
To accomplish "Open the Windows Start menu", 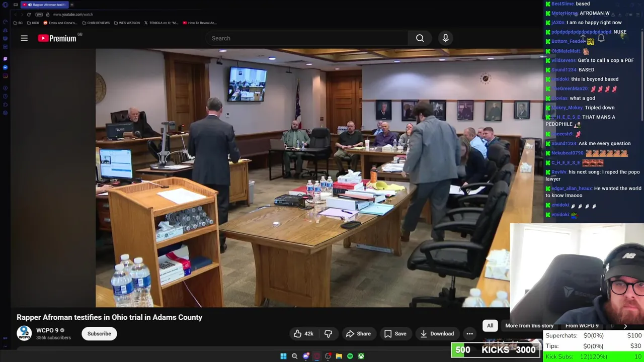I will [x=283, y=356].
